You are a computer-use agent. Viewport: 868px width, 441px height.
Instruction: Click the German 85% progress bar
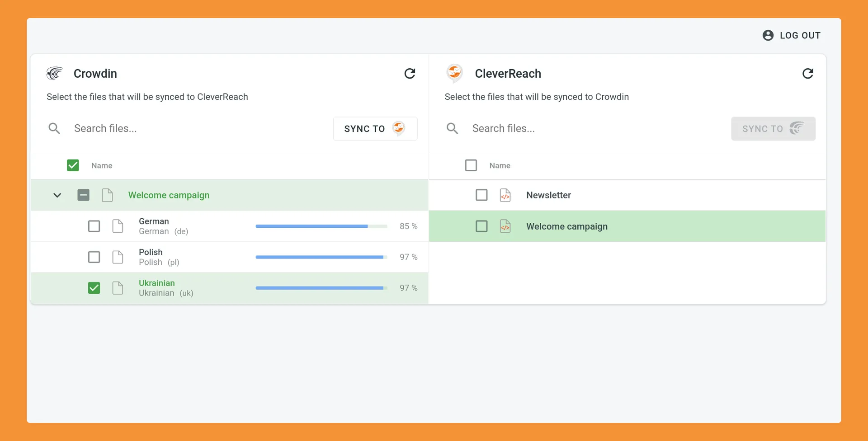pyautogui.click(x=321, y=226)
